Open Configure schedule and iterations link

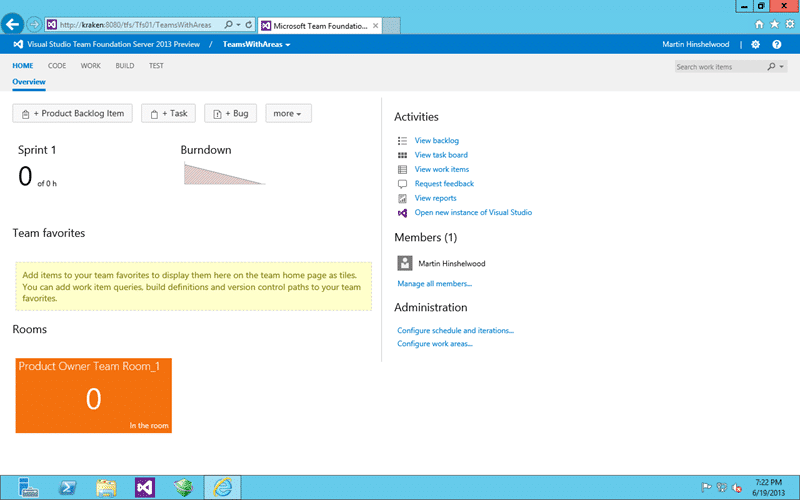tap(455, 331)
